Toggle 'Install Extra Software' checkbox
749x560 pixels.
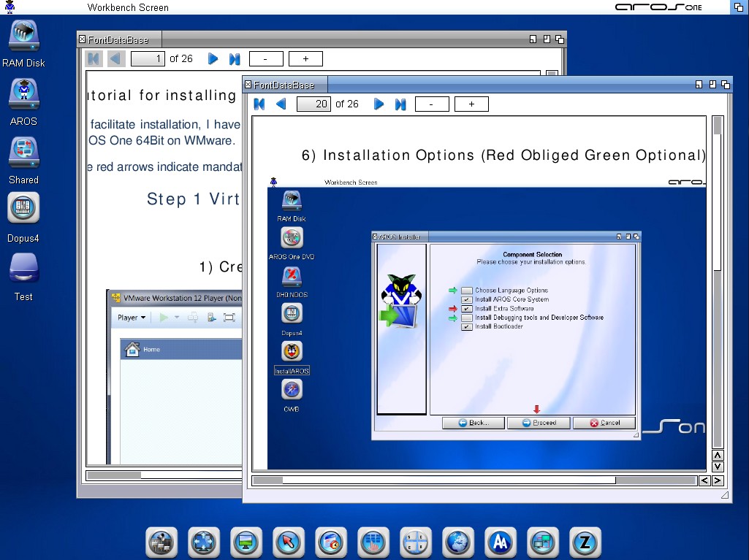pos(467,309)
